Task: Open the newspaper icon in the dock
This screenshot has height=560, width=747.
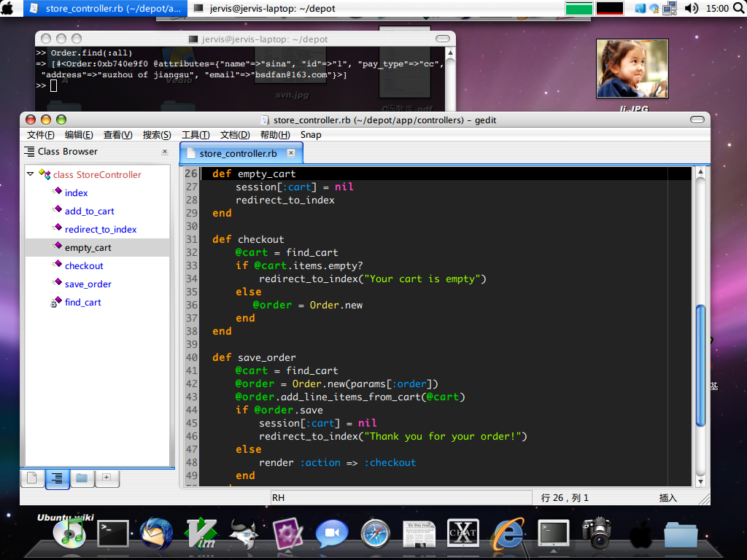Action: tap(419, 534)
